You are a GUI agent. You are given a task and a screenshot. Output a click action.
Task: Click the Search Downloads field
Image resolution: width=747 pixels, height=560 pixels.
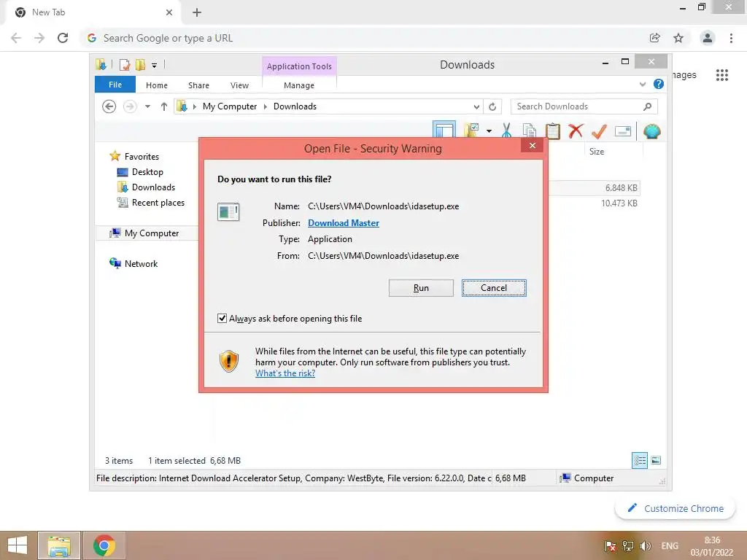point(584,106)
